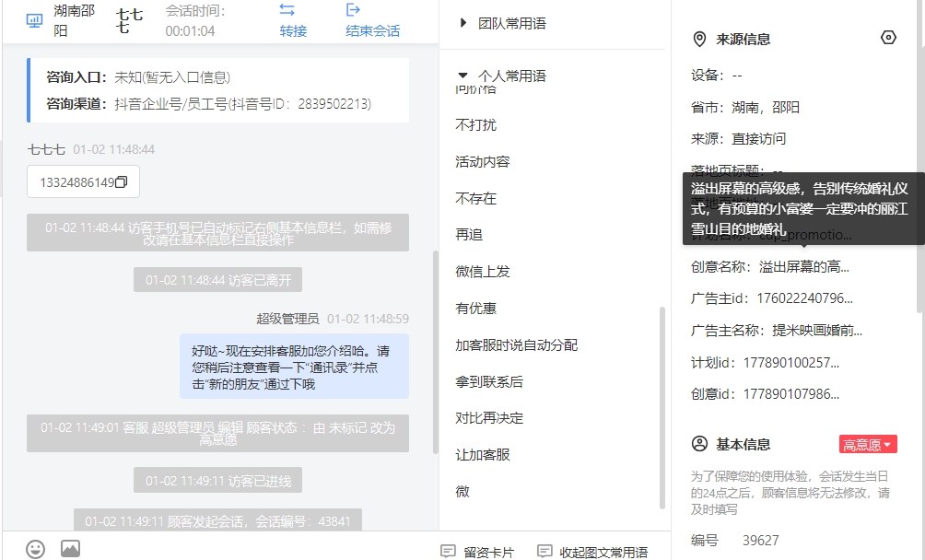Collapse the 个人常用语 section
The image size is (925, 560).
point(463,76)
